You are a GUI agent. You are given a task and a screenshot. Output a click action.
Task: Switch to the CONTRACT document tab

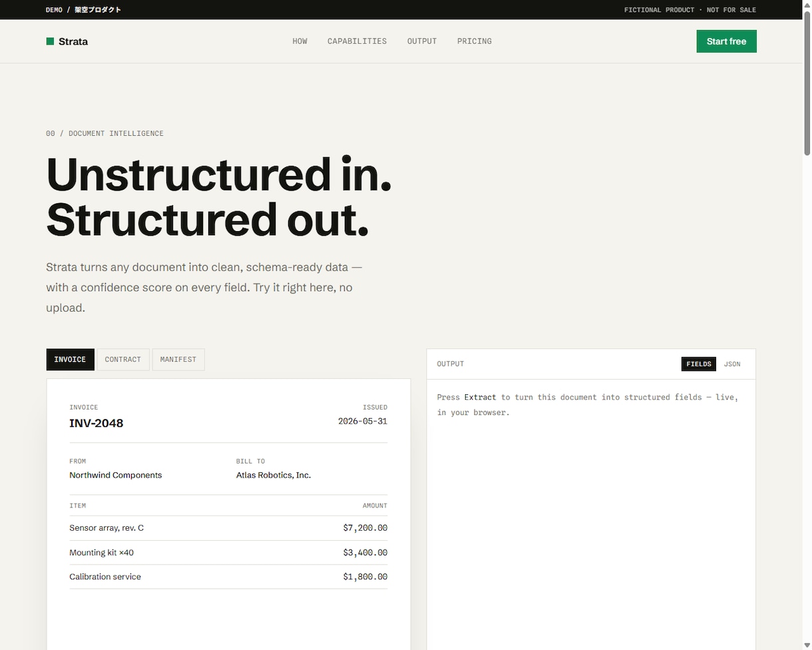pyautogui.click(x=123, y=360)
